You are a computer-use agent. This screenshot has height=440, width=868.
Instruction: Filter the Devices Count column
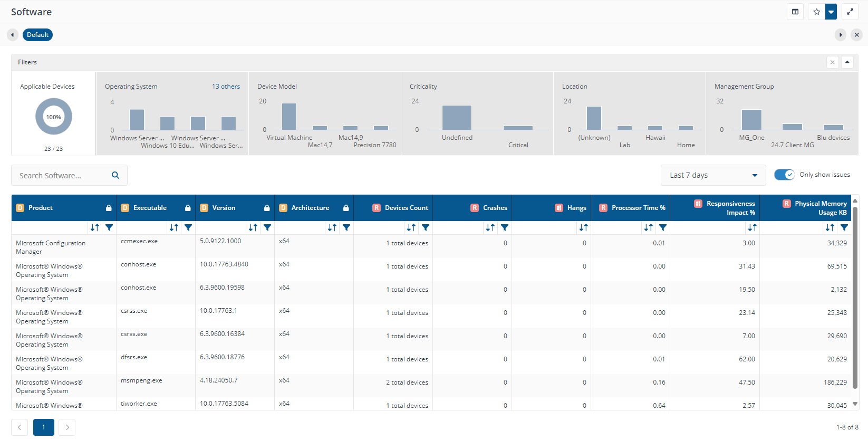coord(426,227)
